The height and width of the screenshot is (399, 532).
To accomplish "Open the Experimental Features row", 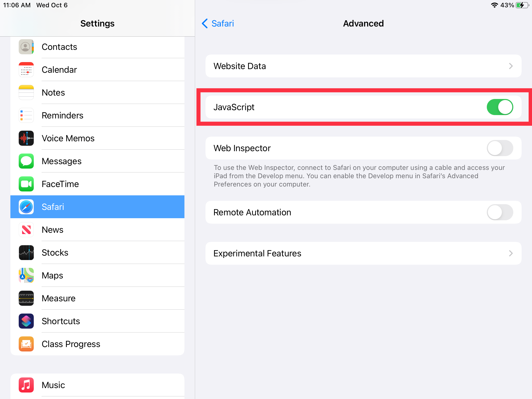I will (363, 253).
